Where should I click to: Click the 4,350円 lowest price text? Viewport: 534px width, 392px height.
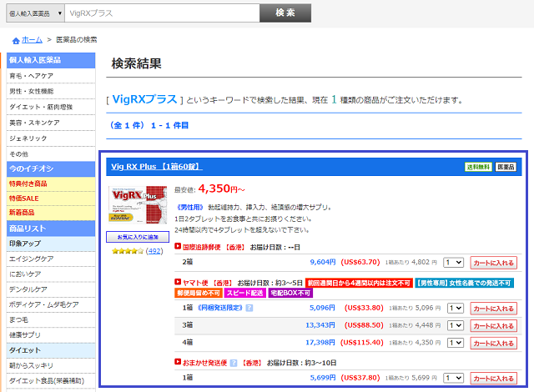click(221, 188)
